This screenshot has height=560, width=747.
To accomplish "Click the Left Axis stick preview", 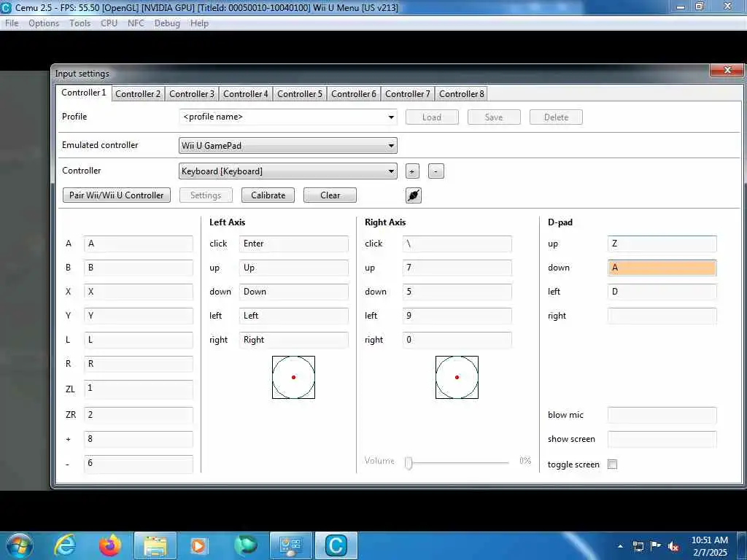I will tap(293, 377).
